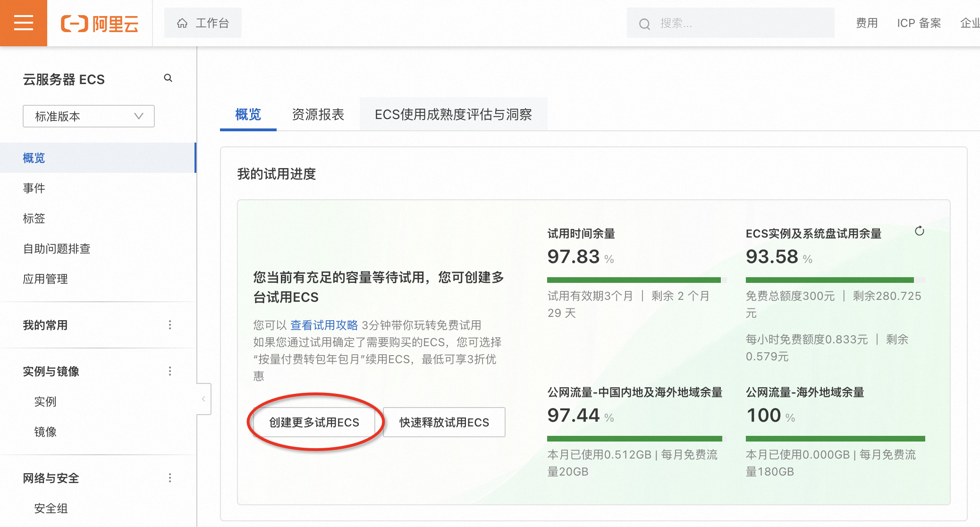Open 费用 in the top bar
980x527 pixels.
point(867,23)
